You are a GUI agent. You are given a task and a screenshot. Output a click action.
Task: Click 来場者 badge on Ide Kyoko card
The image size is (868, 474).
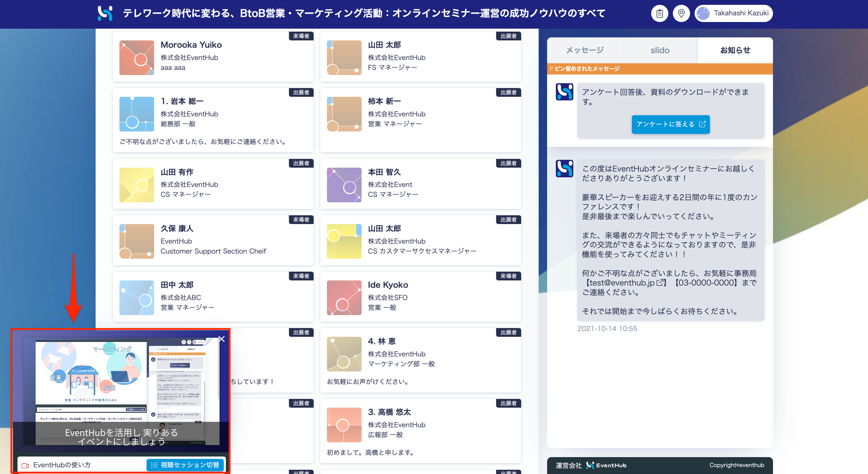[x=508, y=276]
